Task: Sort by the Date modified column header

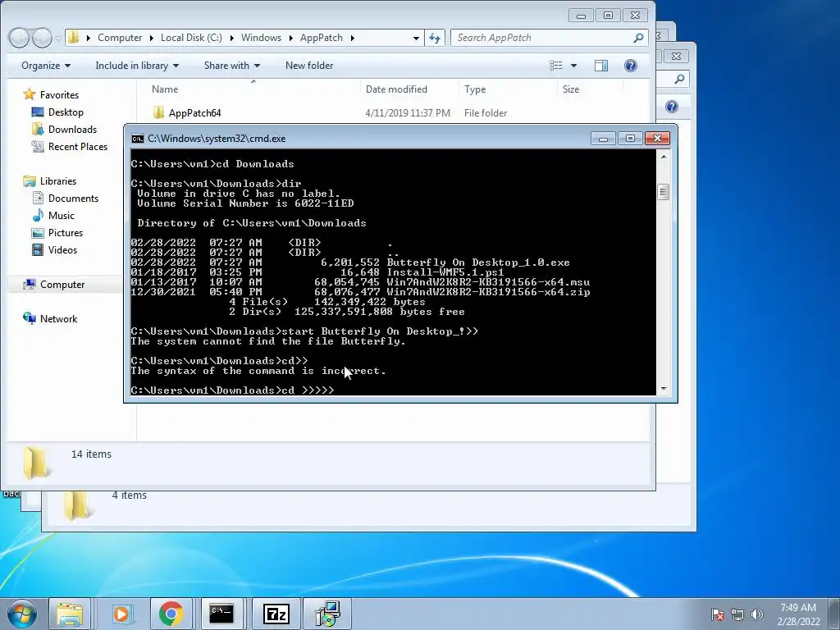Action: pyautogui.click(x=396, y=89)
